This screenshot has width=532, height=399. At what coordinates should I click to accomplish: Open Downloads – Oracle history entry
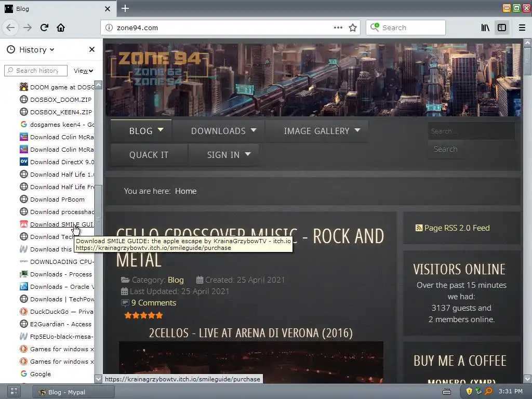[x=57, y=287]
